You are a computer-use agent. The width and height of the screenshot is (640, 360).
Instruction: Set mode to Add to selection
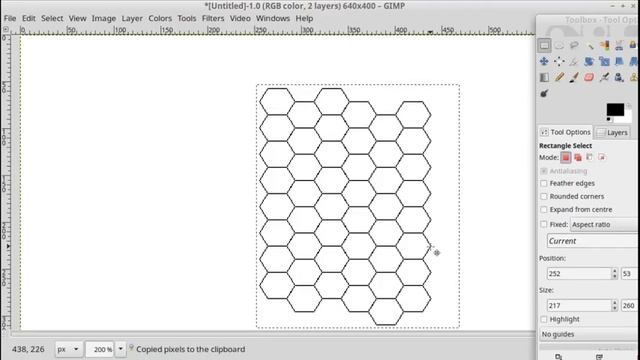point(578,157)
